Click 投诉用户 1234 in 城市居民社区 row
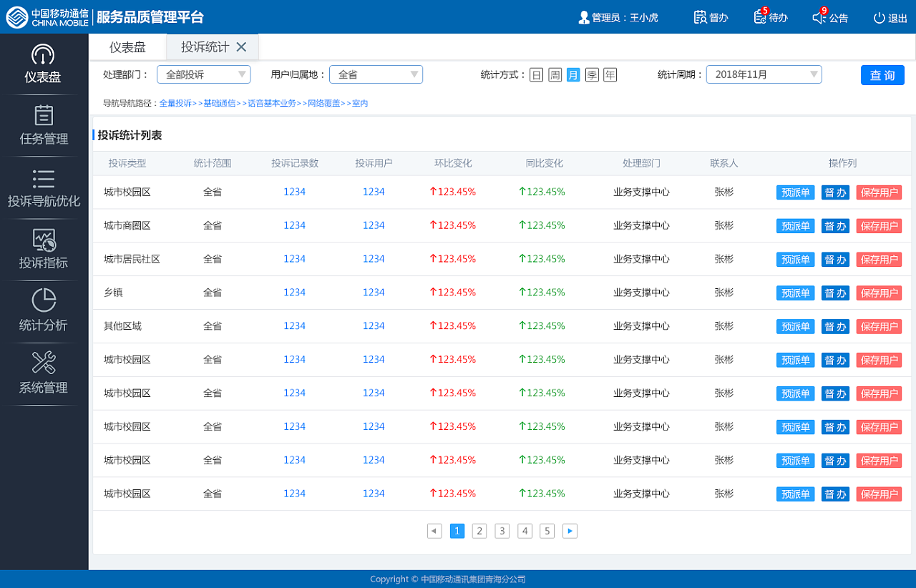The width and height of the screenshot is (916, 588). click(374, 259)
